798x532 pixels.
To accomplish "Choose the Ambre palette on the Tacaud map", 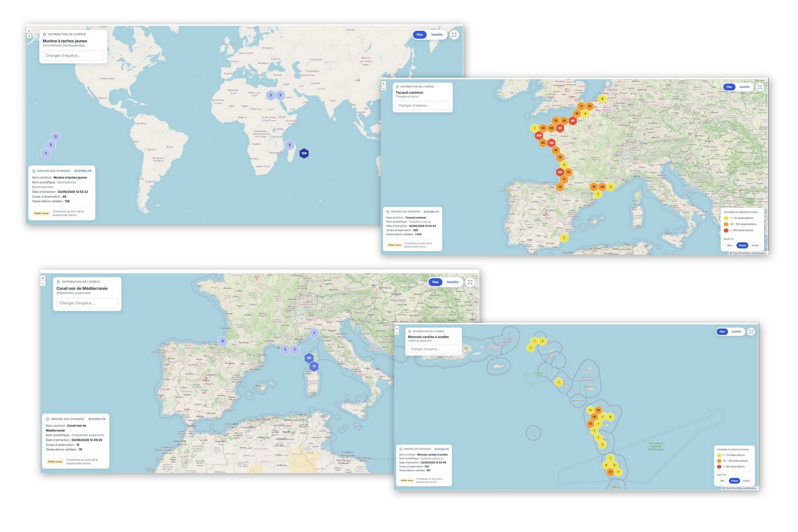I will click(x=755, y=245).
